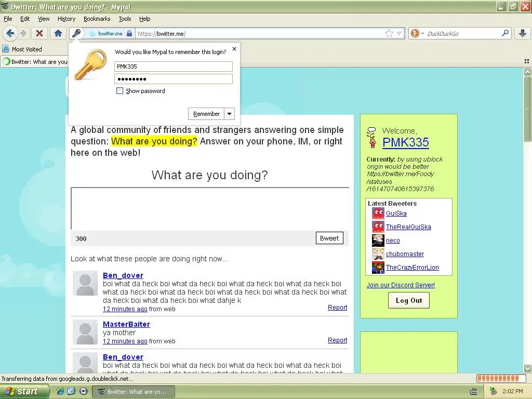Click the What are you doing text box
532x399 pixels.
(210, 209)
